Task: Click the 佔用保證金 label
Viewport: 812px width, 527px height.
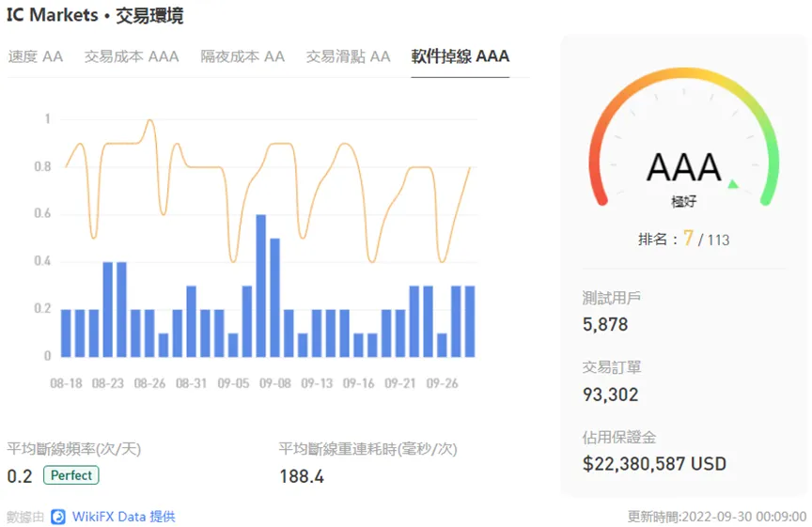Action: [618, 438]
